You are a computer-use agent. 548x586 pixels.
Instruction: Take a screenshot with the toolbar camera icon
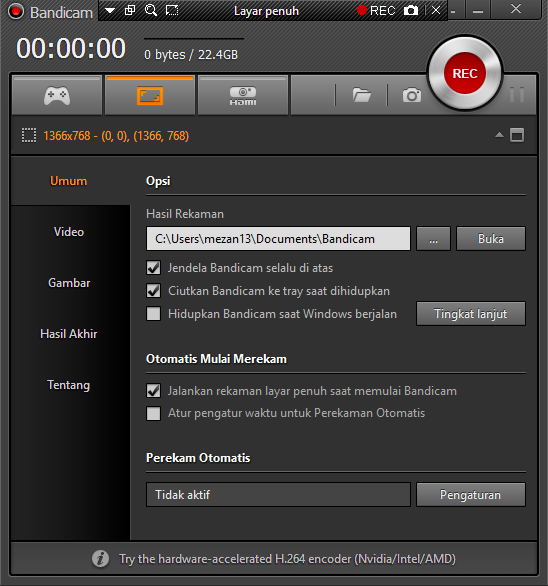(412, 95)
